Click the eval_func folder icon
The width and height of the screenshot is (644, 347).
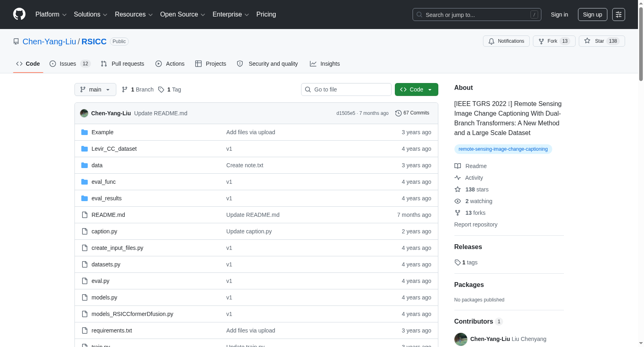pos(85,182)
